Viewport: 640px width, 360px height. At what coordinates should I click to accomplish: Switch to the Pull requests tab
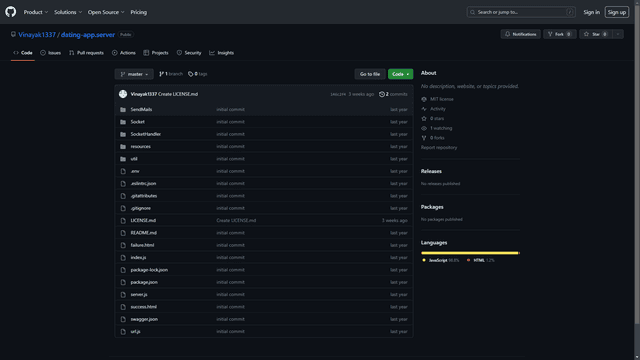(86, 53)
